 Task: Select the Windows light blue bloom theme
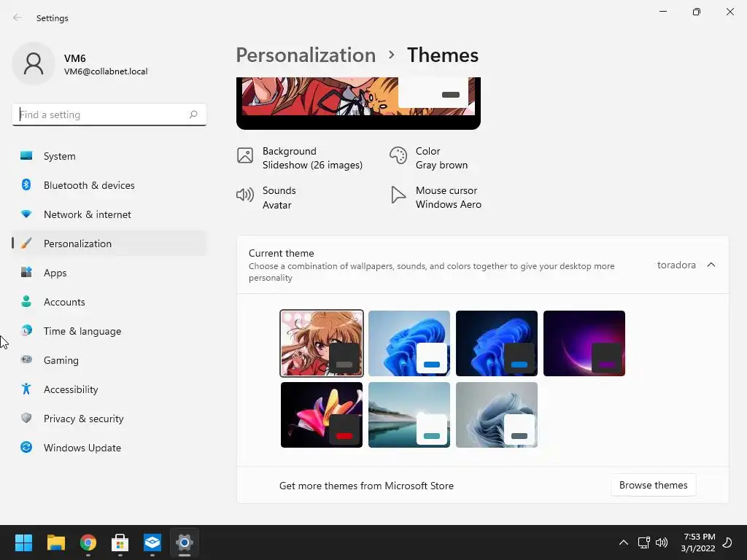409,343
